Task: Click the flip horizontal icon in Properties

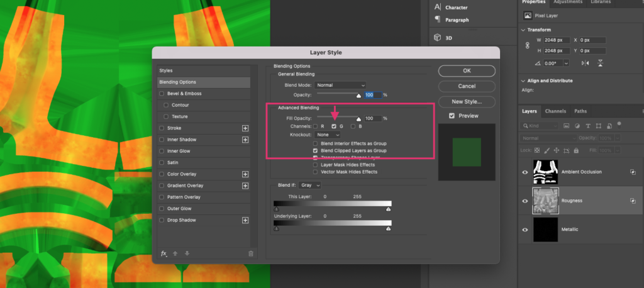Action: coord(586,63)
